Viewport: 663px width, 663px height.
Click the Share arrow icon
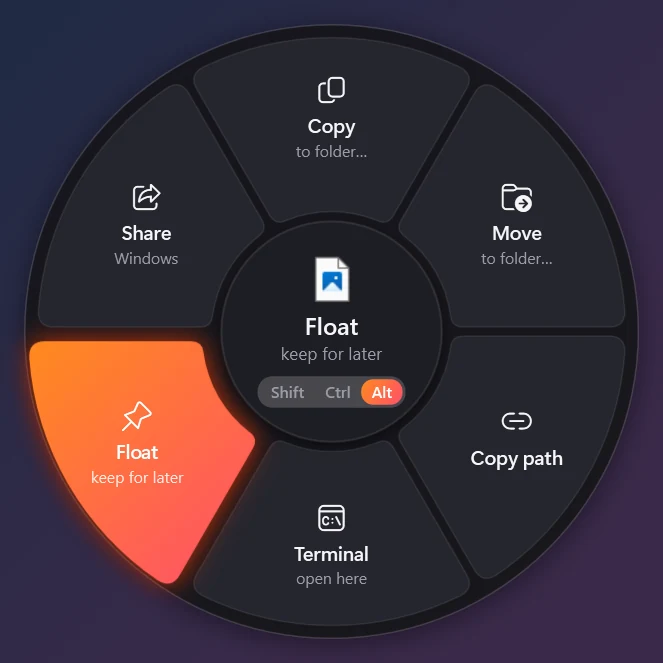pyautogui.click(x=146, y=197)
